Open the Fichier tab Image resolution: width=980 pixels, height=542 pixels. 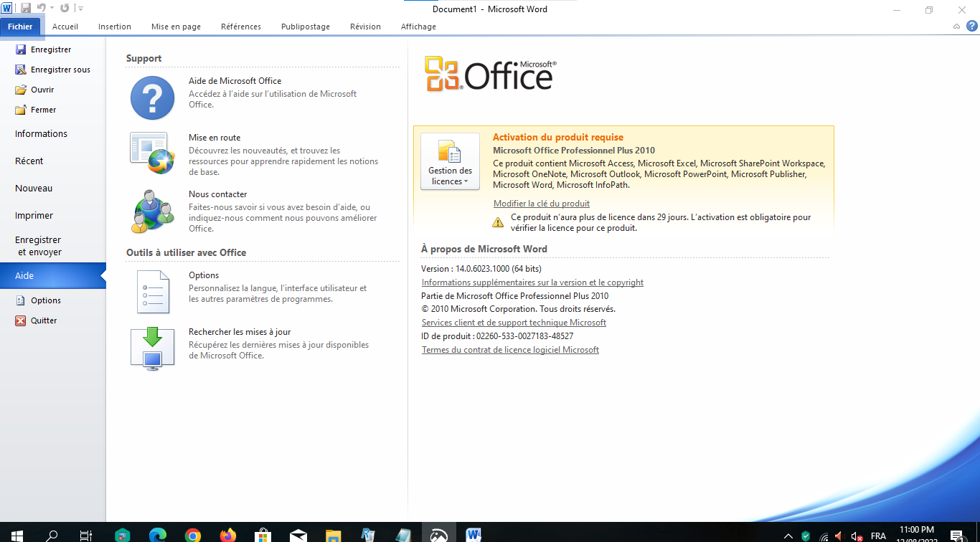(21, 27)
